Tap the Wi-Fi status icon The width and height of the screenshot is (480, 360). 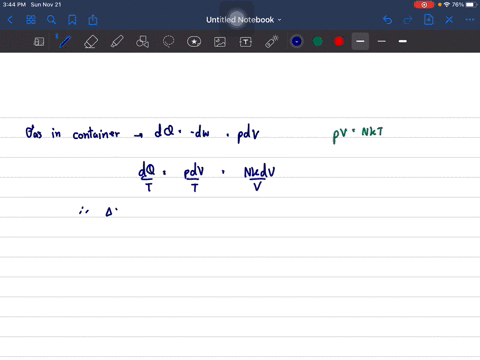tap(447, 5)
